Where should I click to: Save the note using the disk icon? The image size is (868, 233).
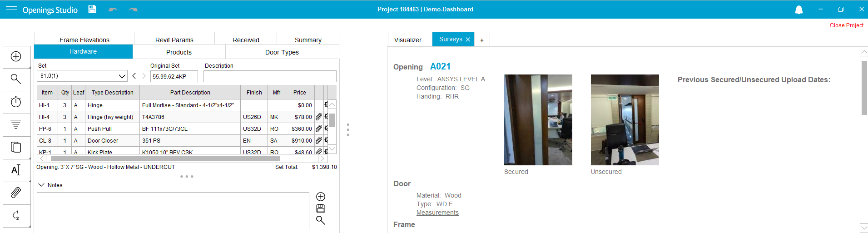click(321, 208)
